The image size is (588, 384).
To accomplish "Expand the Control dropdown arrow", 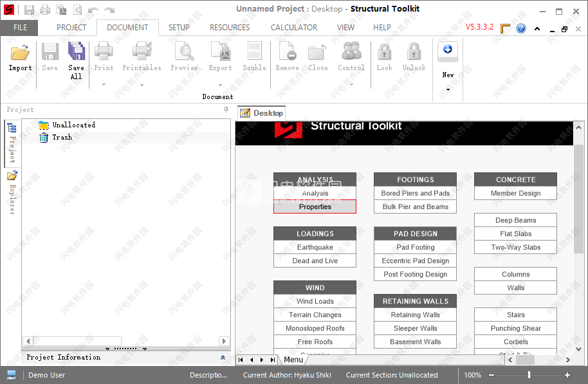I will click(x=351, y=84).
